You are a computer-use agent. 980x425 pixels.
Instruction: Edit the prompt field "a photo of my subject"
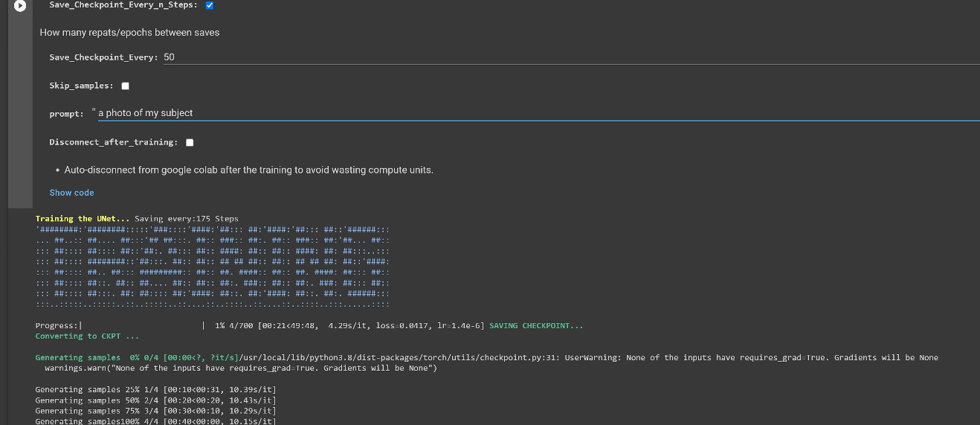pos(538,113)
